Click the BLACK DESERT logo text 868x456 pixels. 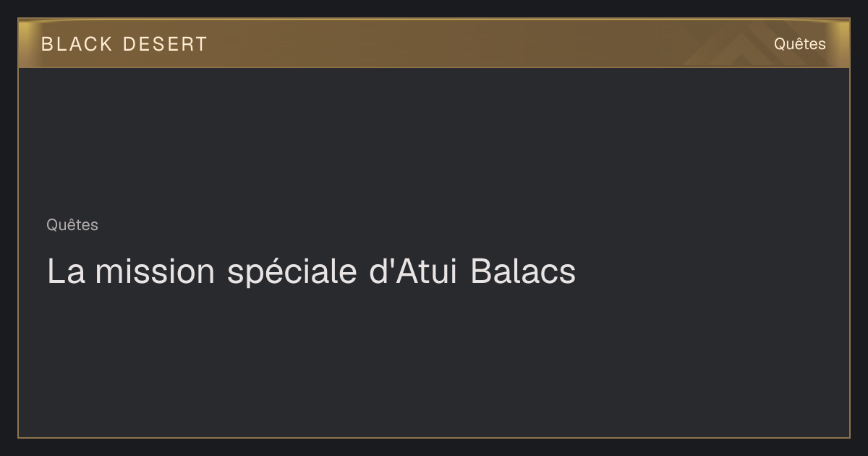[x=124, y=44]
